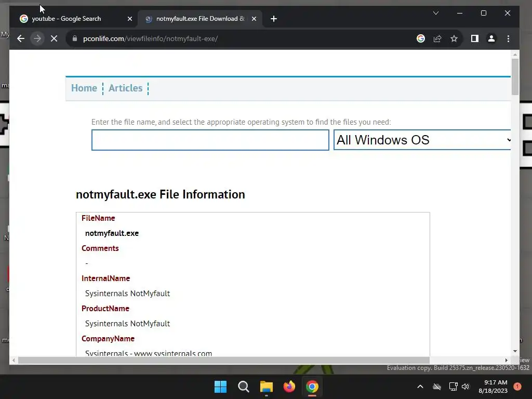Open a new tab

(x=274, y=19)
